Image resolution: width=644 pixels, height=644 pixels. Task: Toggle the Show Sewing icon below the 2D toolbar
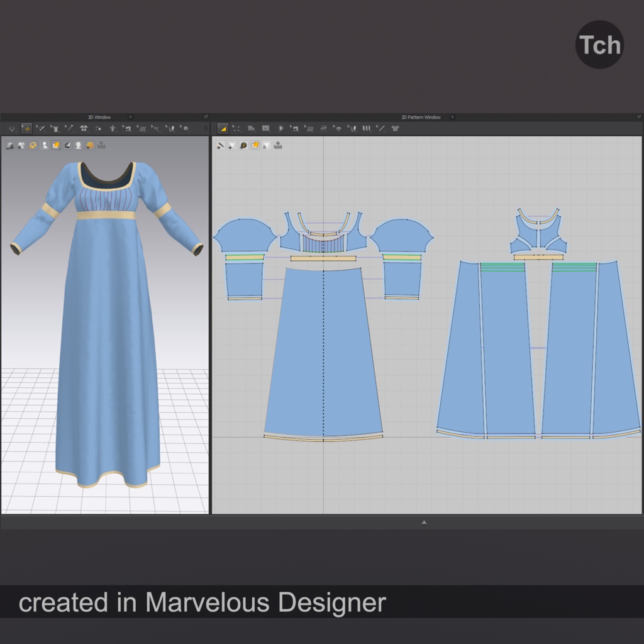coord(220,145)
